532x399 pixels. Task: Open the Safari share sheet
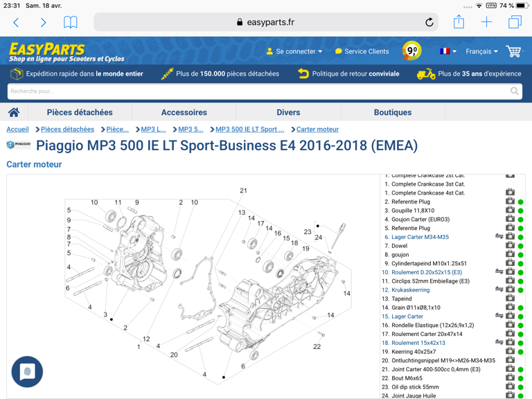459,21
